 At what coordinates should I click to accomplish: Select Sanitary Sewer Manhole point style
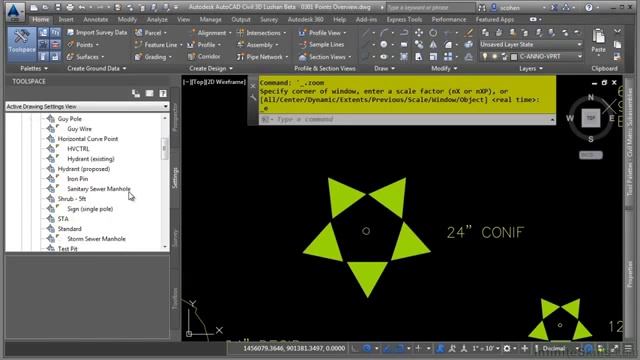[99, 189]
